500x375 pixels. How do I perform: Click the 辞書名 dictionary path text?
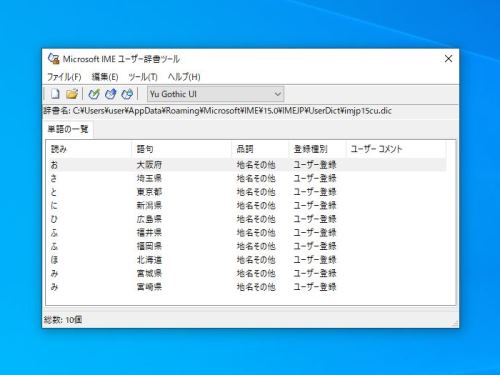218,111
